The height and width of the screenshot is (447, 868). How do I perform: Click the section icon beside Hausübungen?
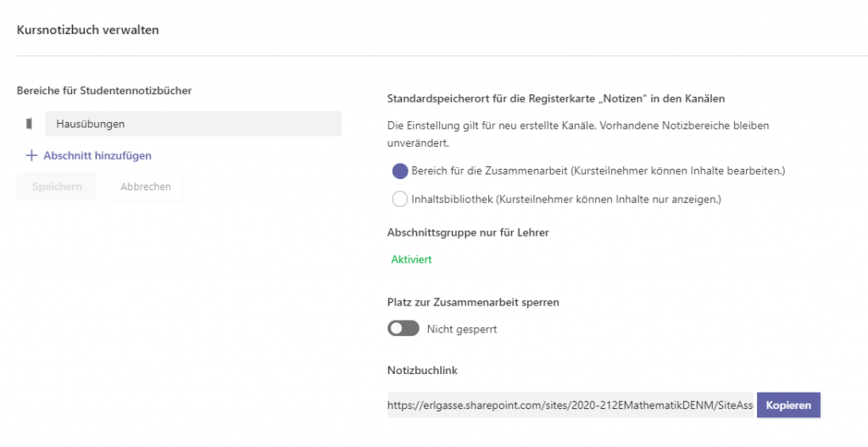[x=29, y=124]
